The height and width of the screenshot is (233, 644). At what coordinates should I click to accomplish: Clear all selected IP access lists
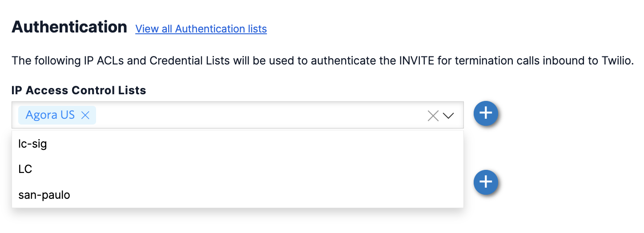(x=433, y=116)
